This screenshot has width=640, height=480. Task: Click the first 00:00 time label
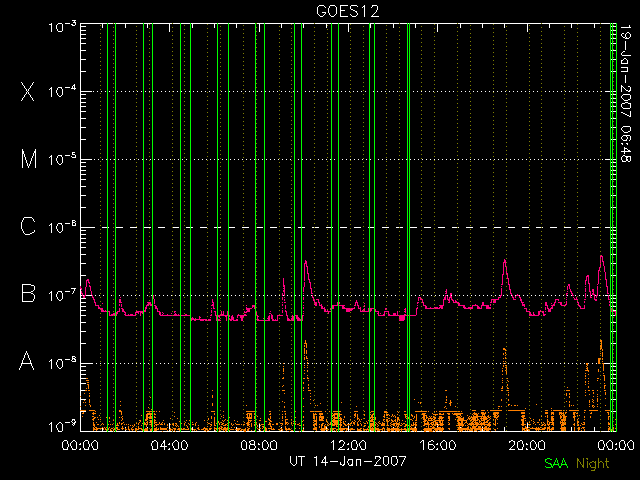(80, 445)
